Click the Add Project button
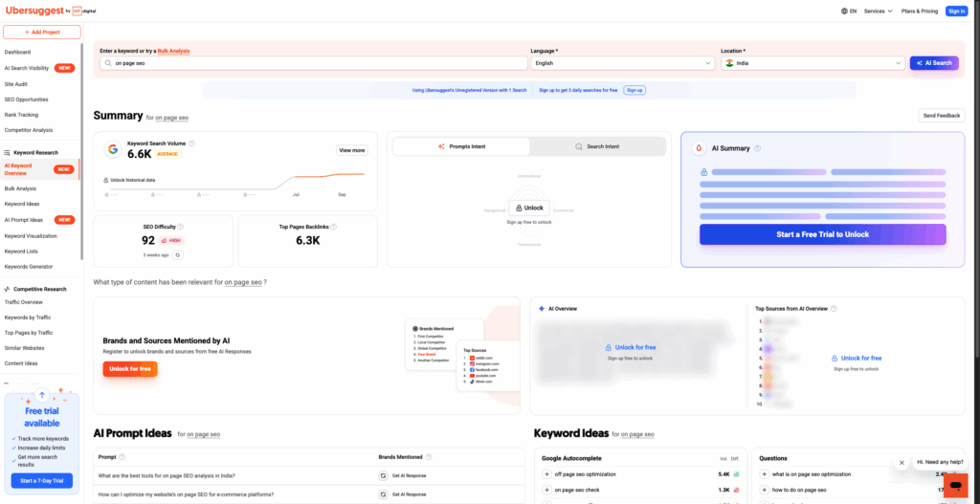The width and height of the screenshot is (980, 504). tap(42, 32)
